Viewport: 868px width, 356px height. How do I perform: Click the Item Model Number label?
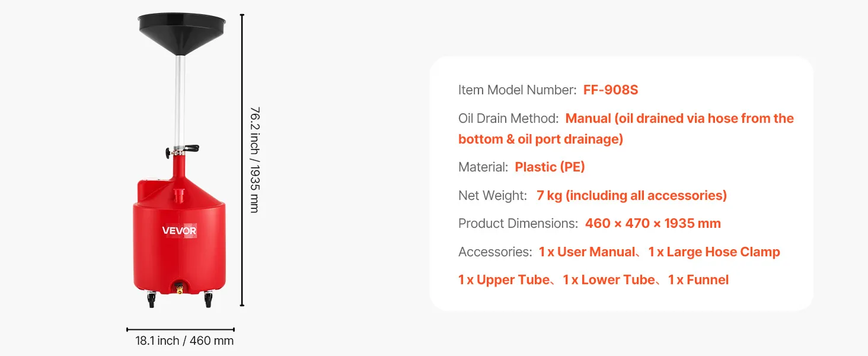[517, 90]
